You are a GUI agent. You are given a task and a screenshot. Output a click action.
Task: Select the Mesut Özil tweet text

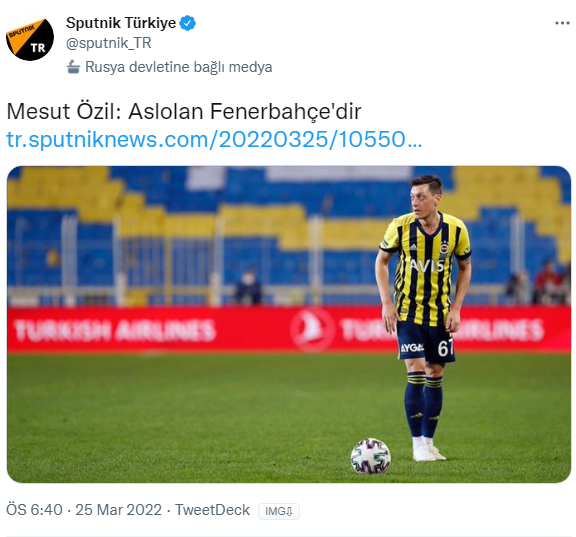coord(184,111)
